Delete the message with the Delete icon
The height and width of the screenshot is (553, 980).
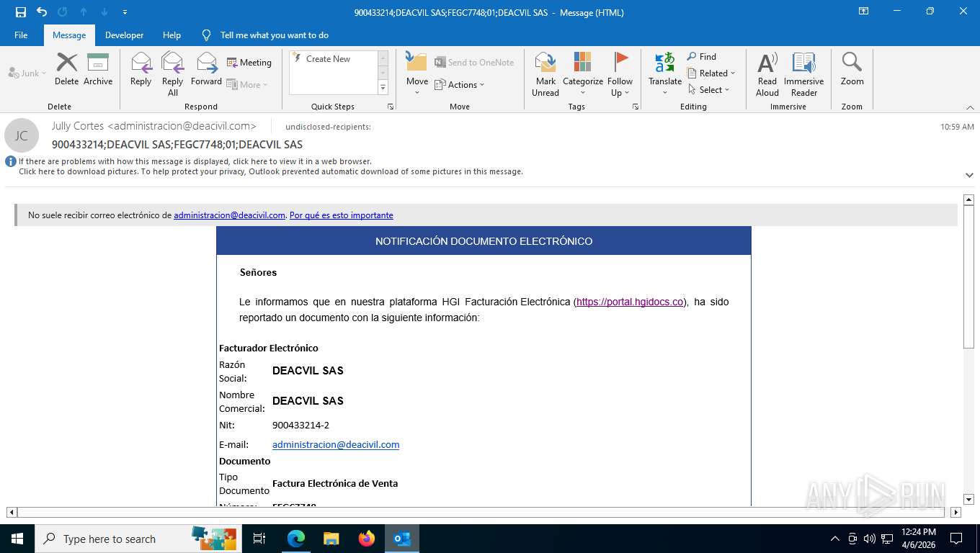66,70
